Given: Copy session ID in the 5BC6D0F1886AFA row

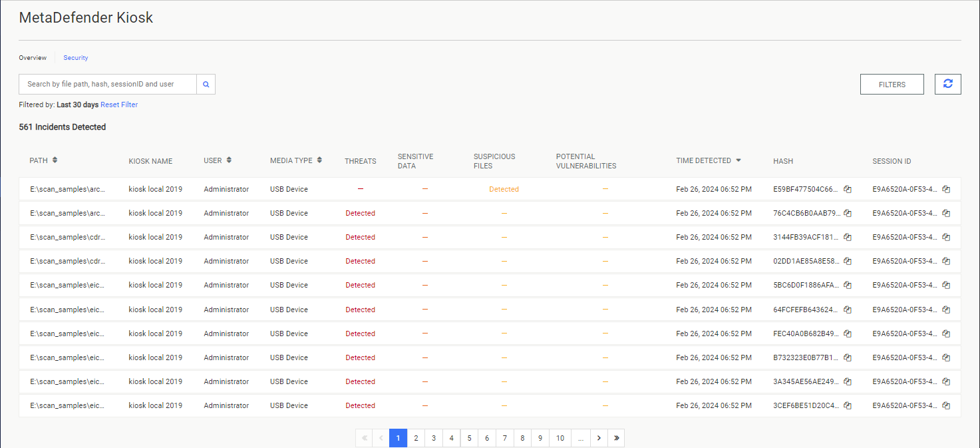Looking at the screenshot, I should click(x=946, y=285).
